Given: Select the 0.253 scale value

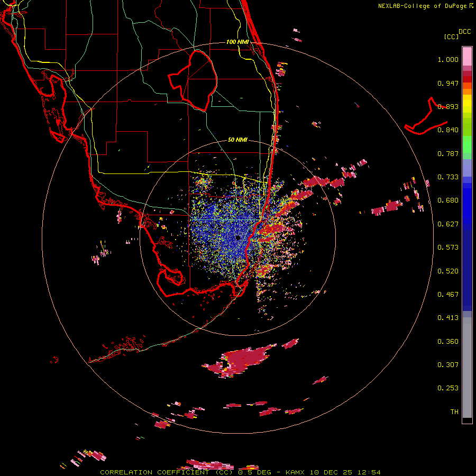Looking at the screenshot, I should [x=448, y=388].
